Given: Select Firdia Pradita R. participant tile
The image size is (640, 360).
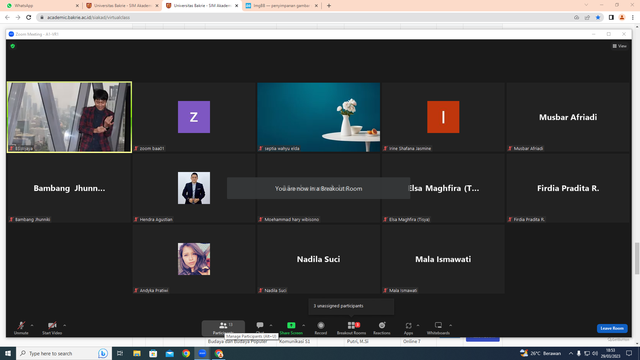Looking at the screenshot, I should coord(568,188).
